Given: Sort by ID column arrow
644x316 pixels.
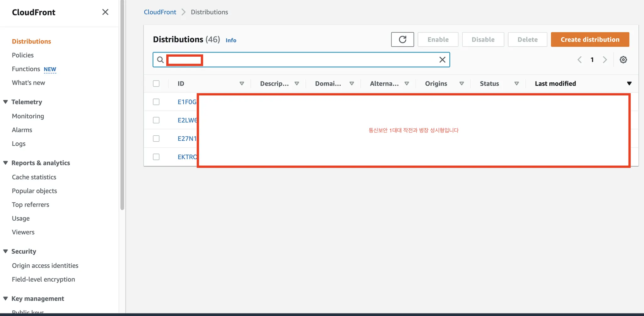Looking at the screenshot, I should coord(242,83).
